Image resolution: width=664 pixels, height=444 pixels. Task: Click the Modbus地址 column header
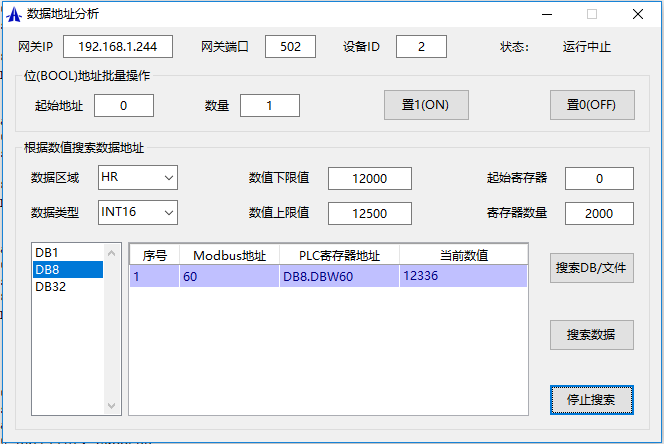(x=230, y=255)
